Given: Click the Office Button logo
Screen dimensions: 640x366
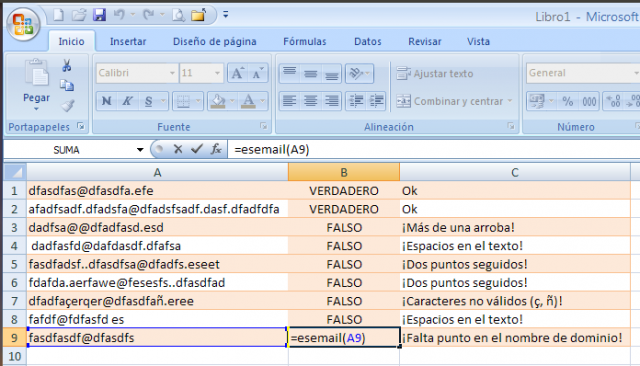Looking at the screenshot, I should pyautogui.click(x=23, y=24).
